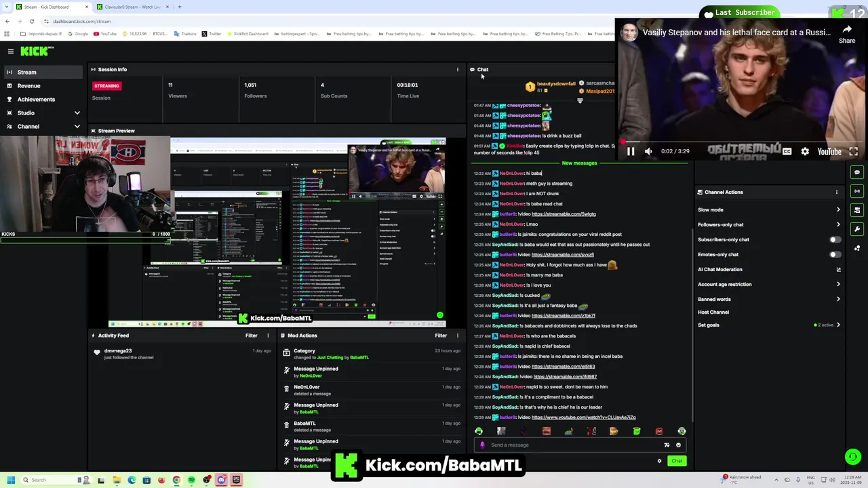Enter YouTube fullscreen mode
The height and width of the screenshot is (488, 868).
[854, 152]
